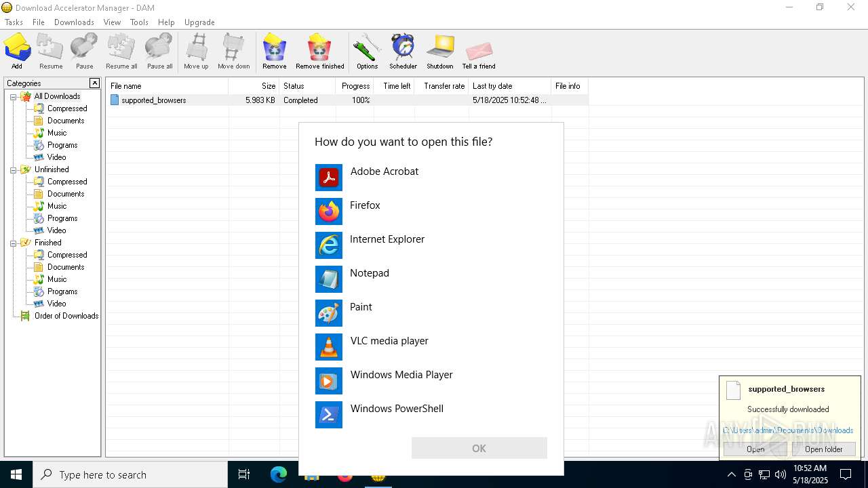Choose Firefox in the open-with list
Viewport: 868px width, 488px height.
[431, 211]
